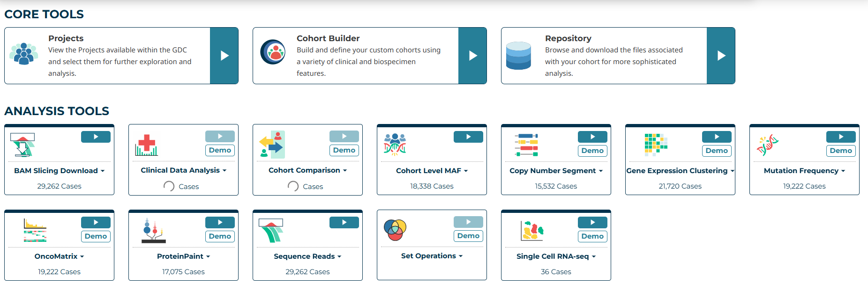Play the Gene Expression Clustering tool
Image resolution: width=868 pixels, height=284 pixels.
click(717, 137)
